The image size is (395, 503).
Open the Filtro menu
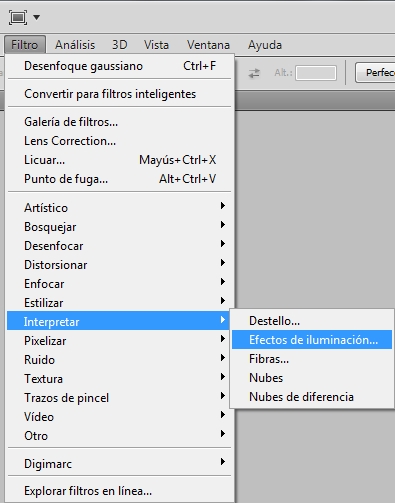pyautogui.click(x=25, y=45)
